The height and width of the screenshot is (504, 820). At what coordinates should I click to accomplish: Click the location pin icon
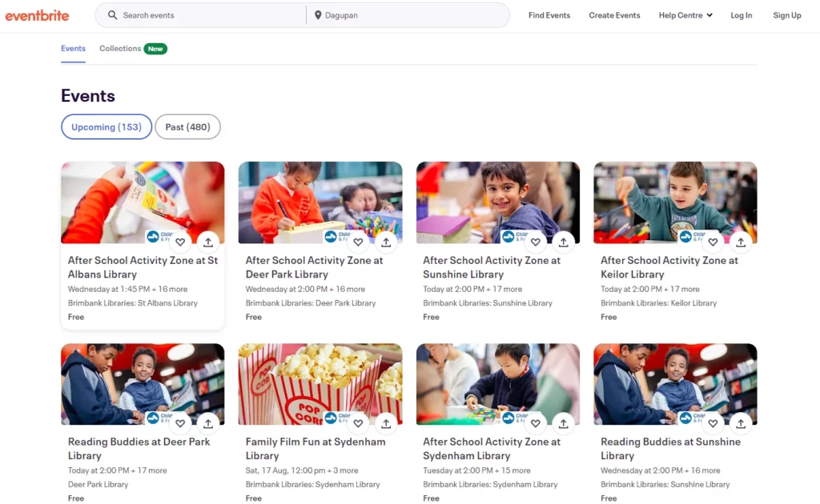pos(317,15)
